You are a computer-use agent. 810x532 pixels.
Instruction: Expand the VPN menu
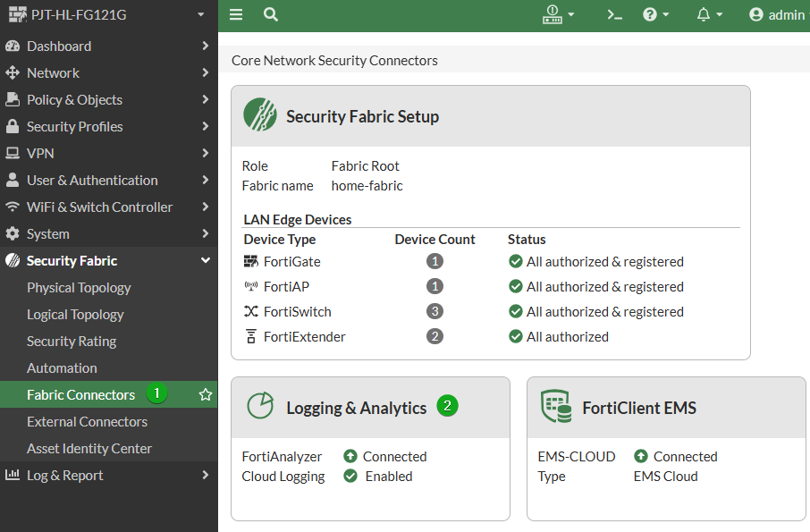coord(108,154)
